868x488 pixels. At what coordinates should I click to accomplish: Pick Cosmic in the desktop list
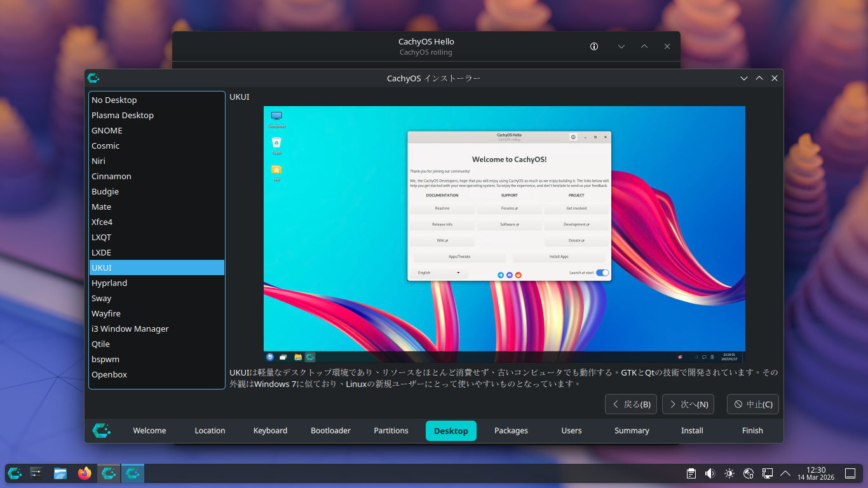(x=157, y=146)
